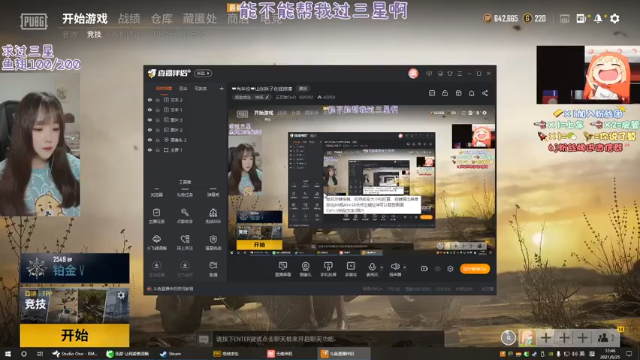Click the orange stop streaming button
This screenshot has height=360, width=640.
pyautogui.click(x=475, y=269)
